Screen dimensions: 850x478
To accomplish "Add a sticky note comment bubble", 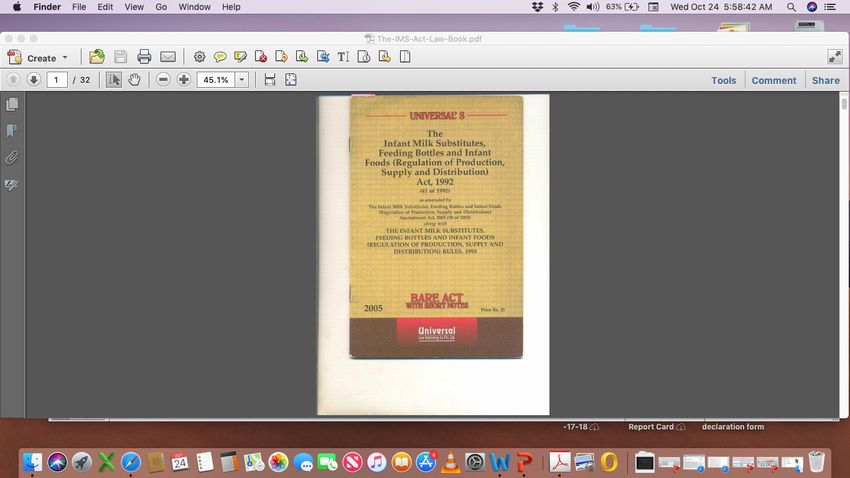I will coord(220,57).
